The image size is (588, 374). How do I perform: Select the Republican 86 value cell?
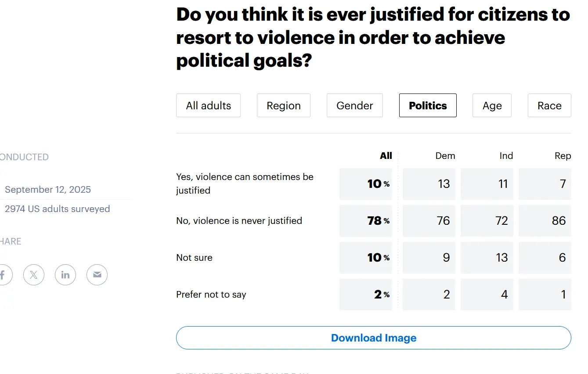545,220
